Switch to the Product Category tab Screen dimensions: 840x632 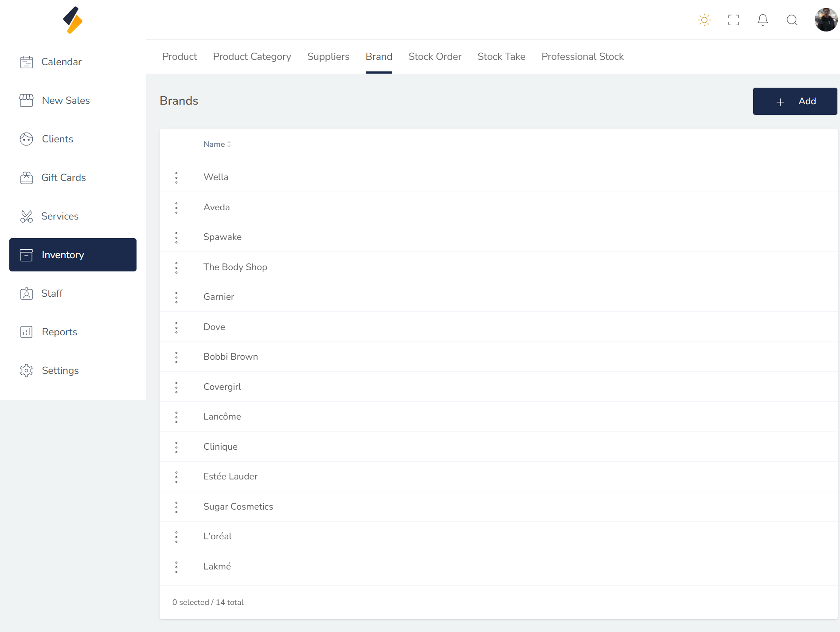click(x=252, y=57)
